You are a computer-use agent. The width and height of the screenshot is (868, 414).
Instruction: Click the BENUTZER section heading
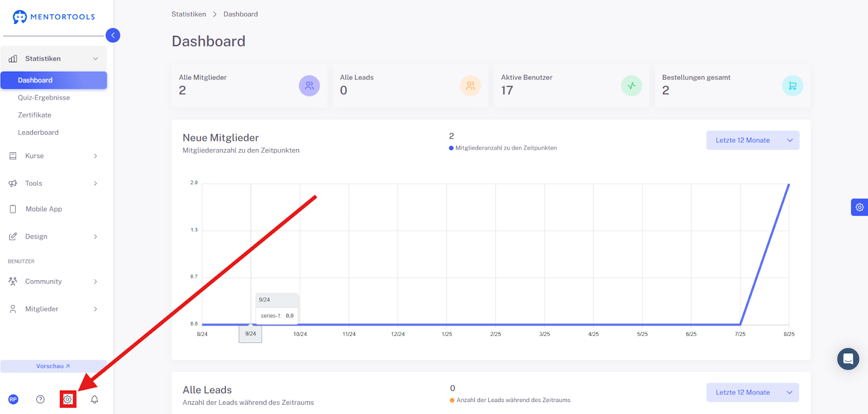21,262
